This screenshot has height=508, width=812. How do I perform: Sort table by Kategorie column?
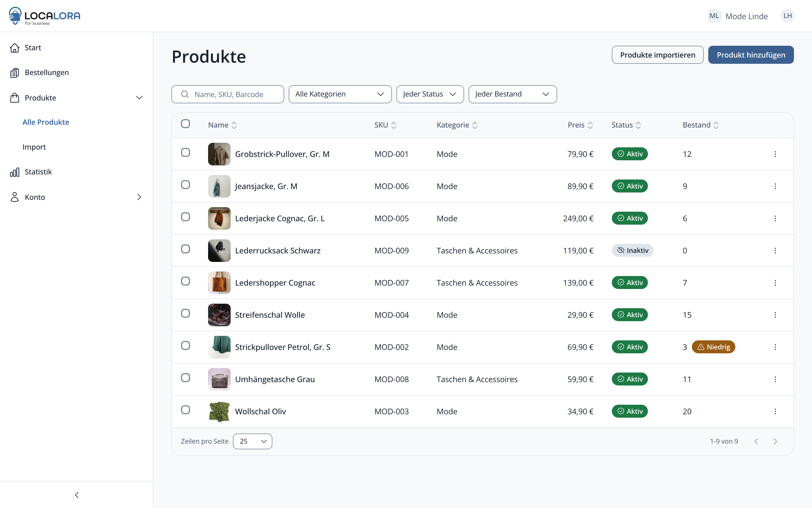[x=457, y=125]
